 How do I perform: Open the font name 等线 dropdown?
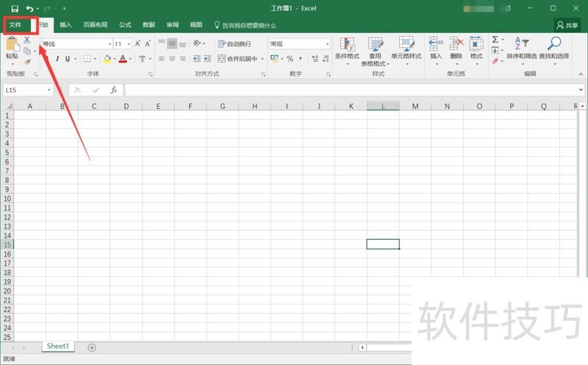pyautogui.click(x=110, y=44)
